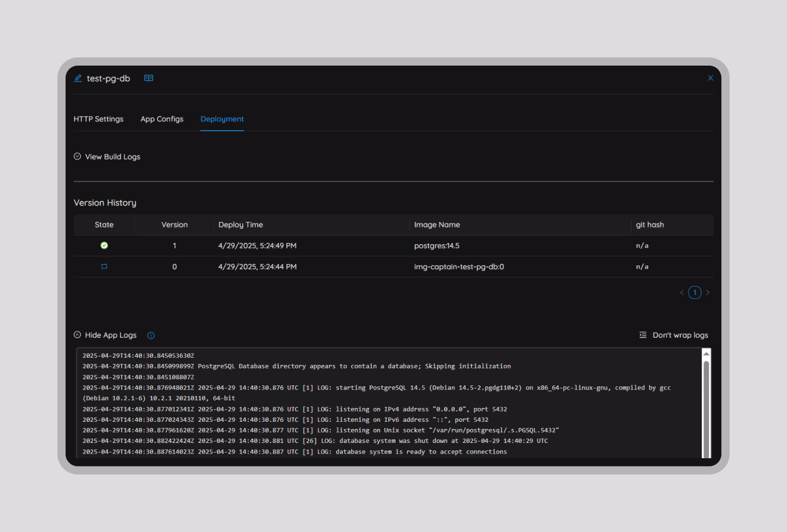Click the log line listening on IPv4 address
This screenshot has height=532, width=787.
pyautogui.click(x=295, y=409)
